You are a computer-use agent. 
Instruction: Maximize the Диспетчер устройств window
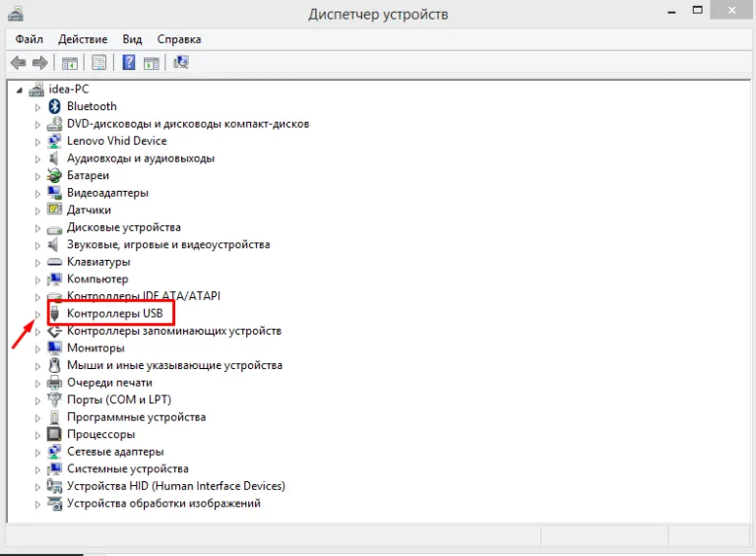697,10
